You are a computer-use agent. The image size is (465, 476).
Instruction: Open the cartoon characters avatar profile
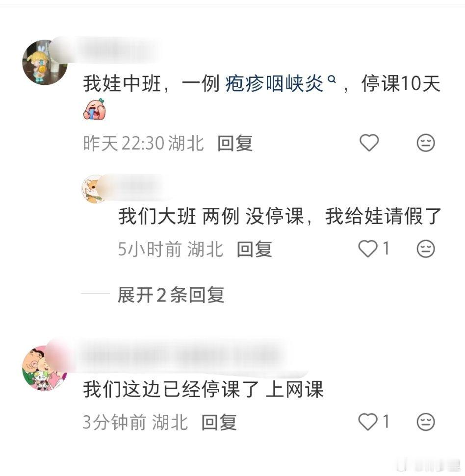(x=45, y=368)
